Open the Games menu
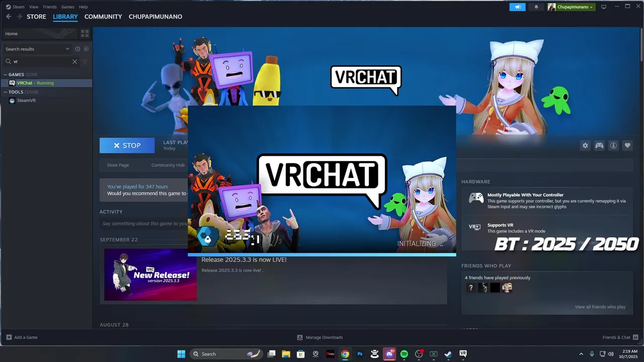 (x=67, y=7)
